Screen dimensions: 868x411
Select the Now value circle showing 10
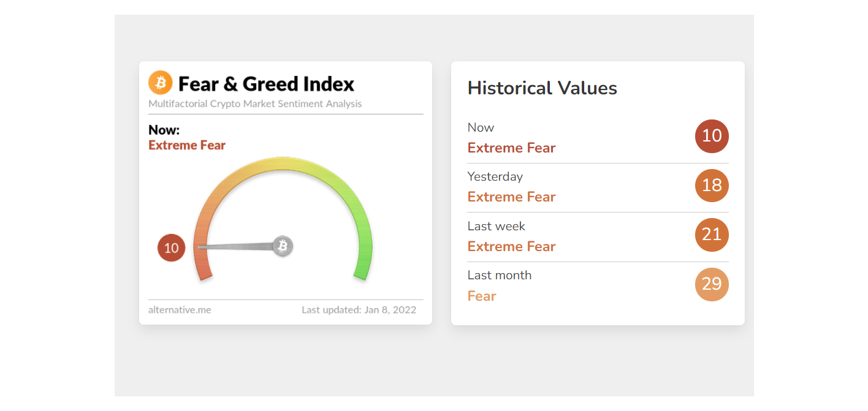pos(712,136)
